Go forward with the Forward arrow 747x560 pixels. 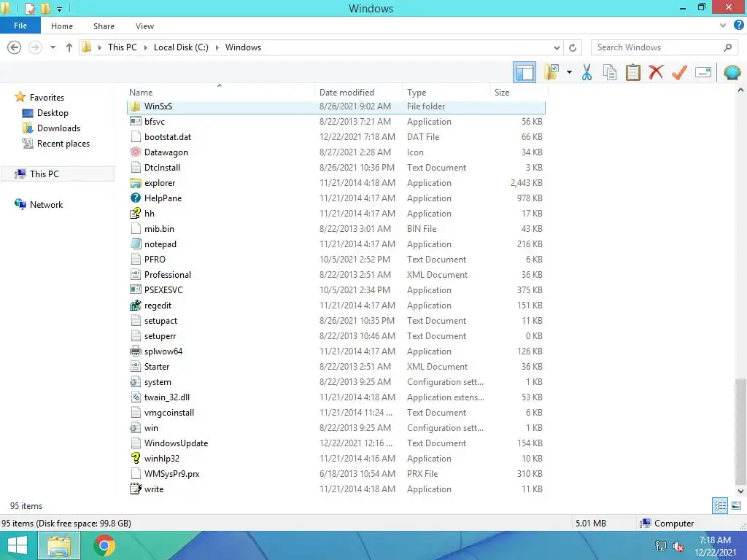35,47
